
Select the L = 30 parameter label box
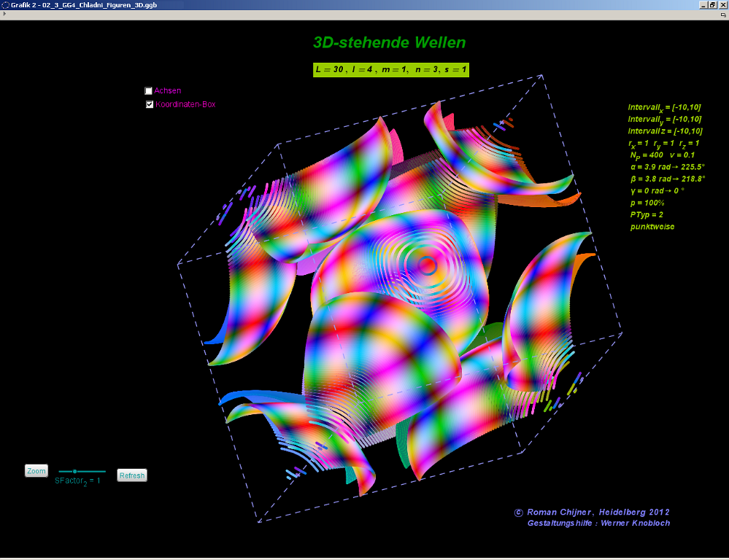390,69
